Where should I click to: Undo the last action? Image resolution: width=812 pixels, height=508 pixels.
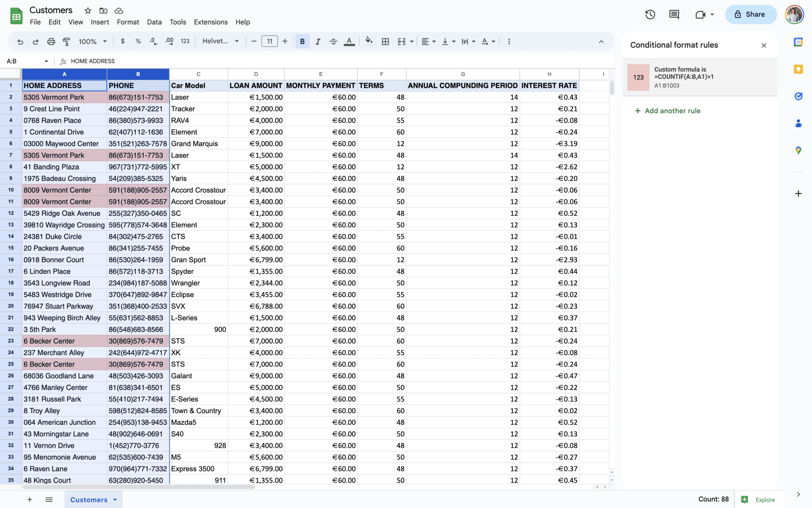point(20,41)
